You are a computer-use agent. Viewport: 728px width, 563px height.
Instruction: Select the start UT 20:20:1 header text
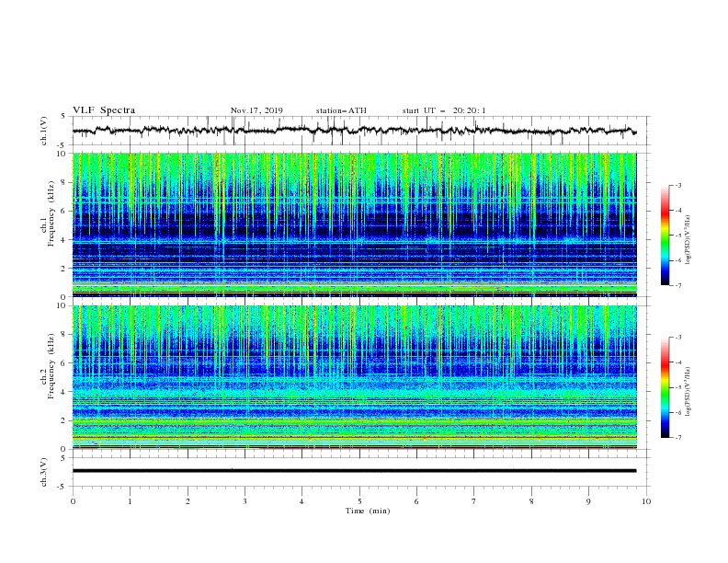444,110
